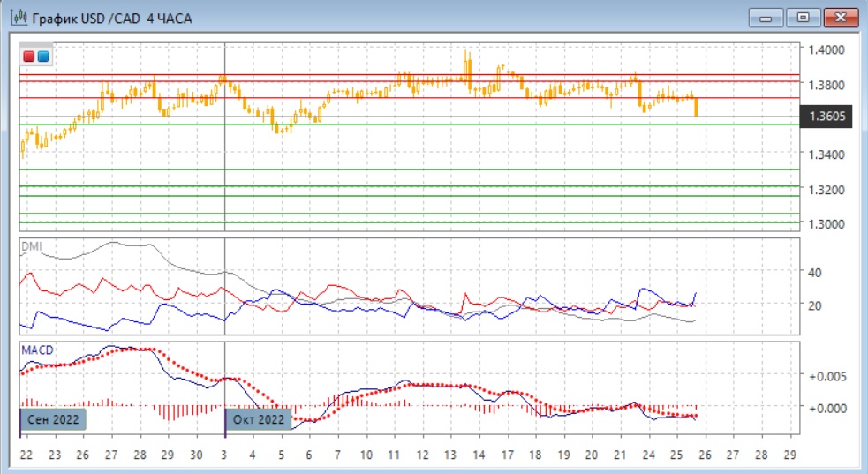Click date 29 at right end of time axis

point(790,455)
